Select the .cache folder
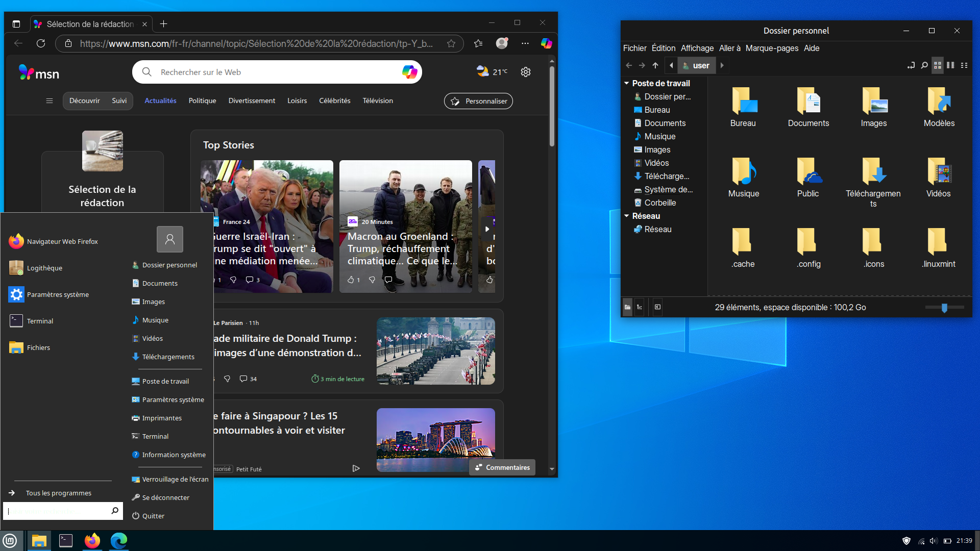This screenshot has width=980, height=551. [x=743, y=247]
